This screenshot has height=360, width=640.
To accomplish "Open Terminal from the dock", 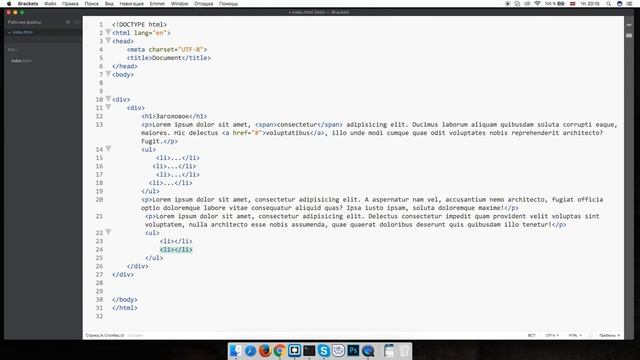I will tap(309, 351).
